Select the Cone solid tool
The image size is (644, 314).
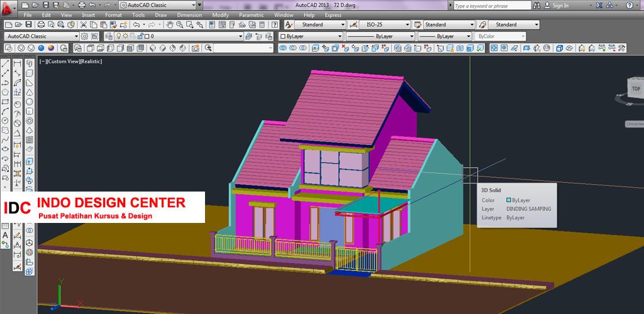coord(29,92)
